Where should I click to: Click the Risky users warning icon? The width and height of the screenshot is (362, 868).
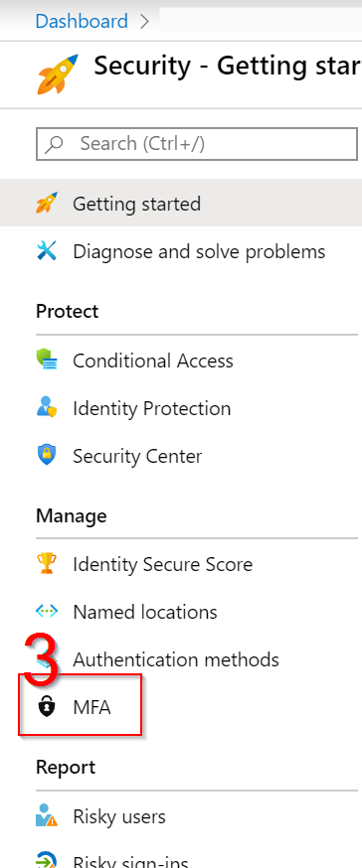[47, 816]
